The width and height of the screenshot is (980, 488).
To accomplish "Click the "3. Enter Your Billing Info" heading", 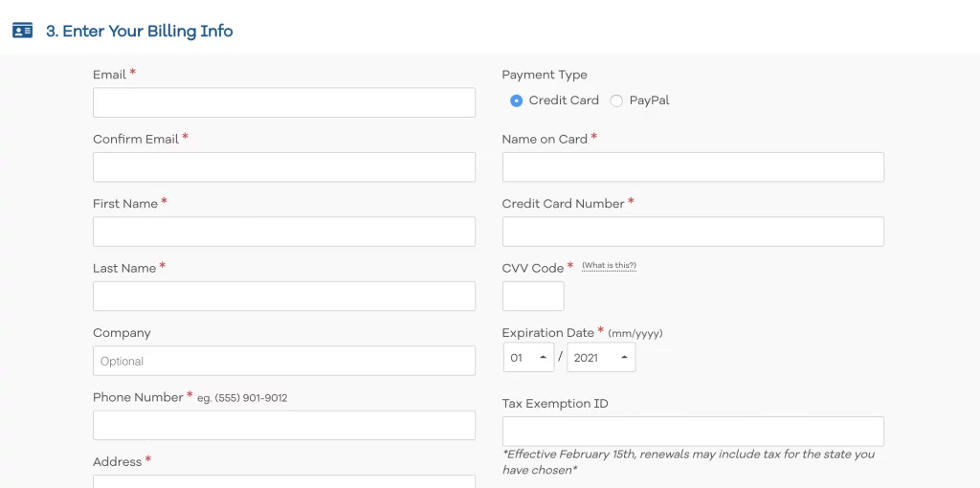I will tap(140, 31).
